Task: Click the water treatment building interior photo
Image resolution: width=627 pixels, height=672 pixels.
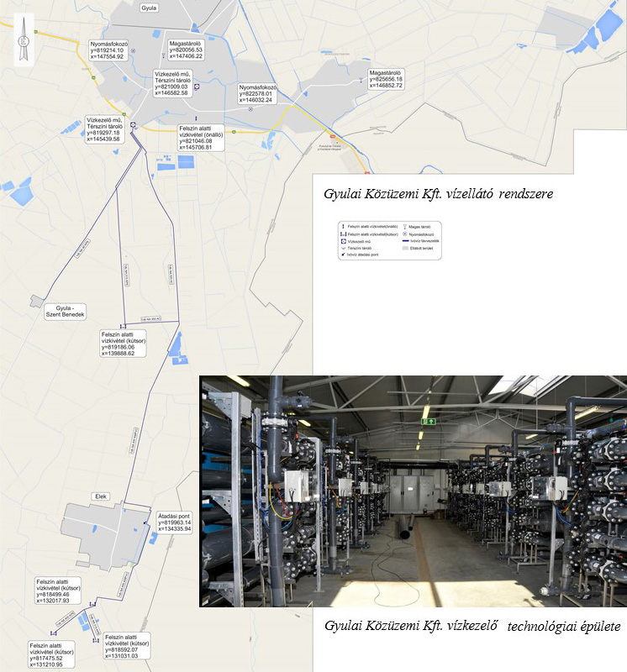Action: (413, 491)
